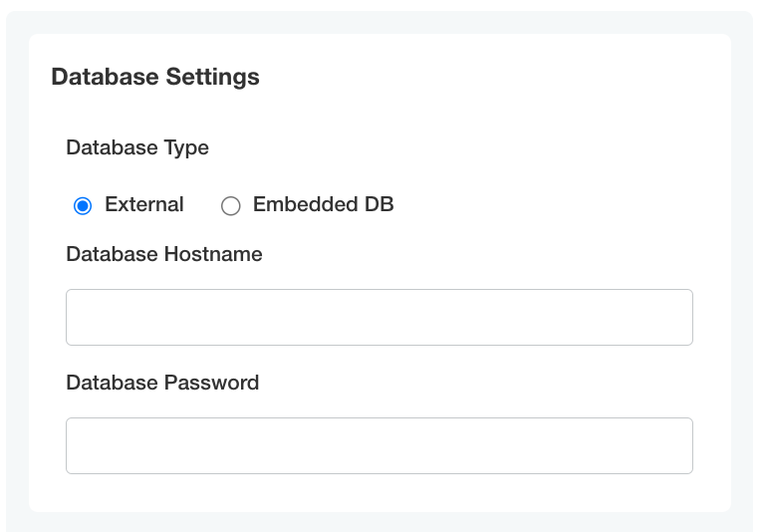Viewport: 762px width, 532px height.
Task: Place cursor in the hostname text box
Action: click(379, 318)
